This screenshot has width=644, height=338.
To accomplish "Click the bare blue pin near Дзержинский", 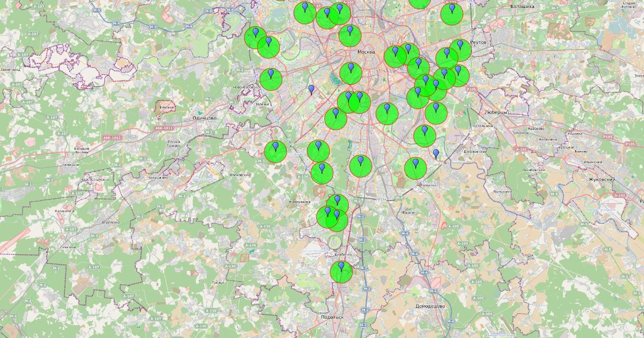I will pyautogui.click(x=436, y=154).
